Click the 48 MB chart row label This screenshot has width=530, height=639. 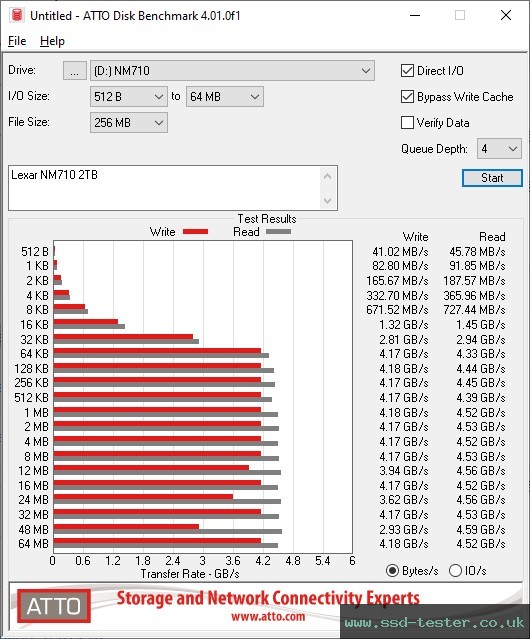point(33,529)
